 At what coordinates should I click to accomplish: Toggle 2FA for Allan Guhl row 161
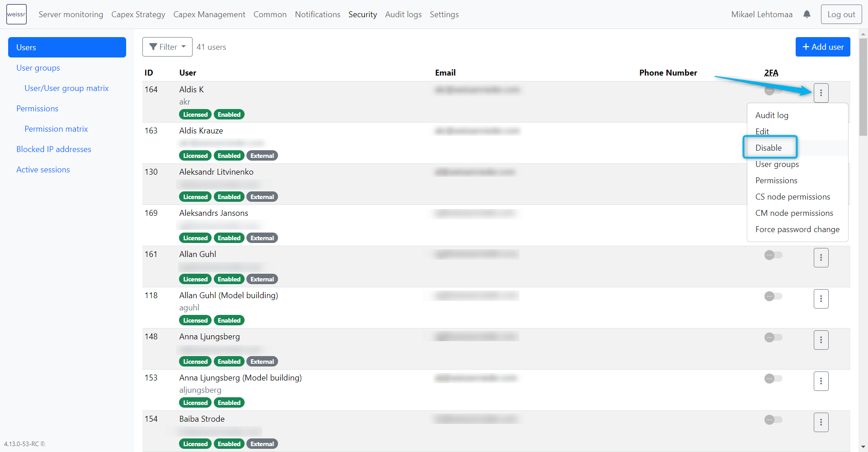click(x=773, y=255)
